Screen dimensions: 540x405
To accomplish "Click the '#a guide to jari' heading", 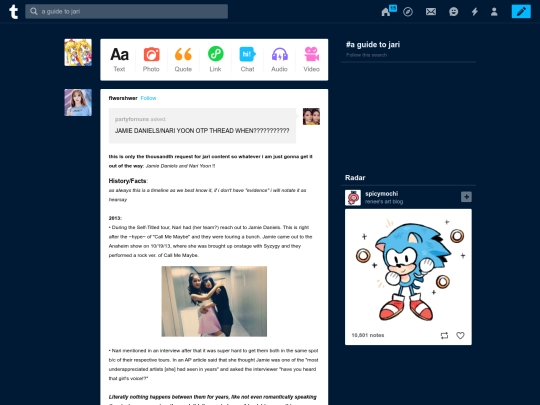I will [373, 44].
